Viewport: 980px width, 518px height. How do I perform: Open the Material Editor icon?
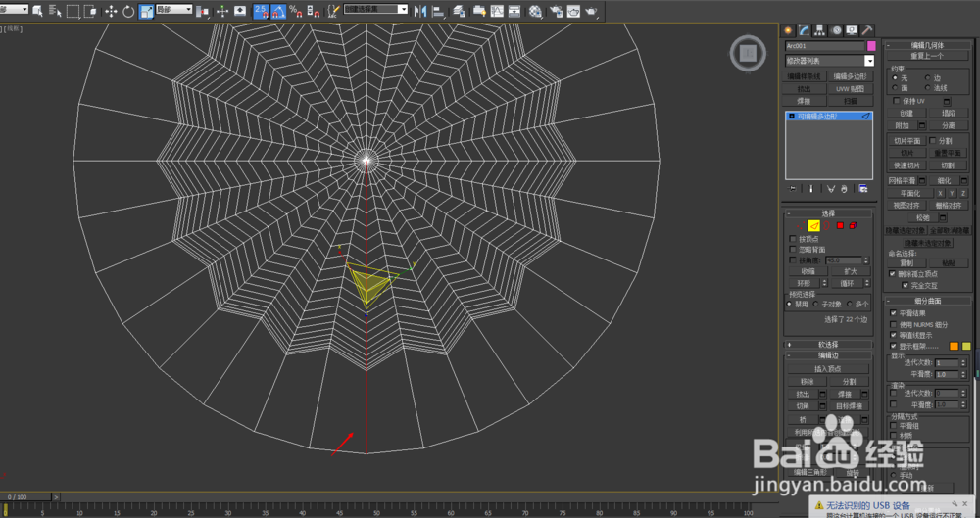click(x=535, y=11)
